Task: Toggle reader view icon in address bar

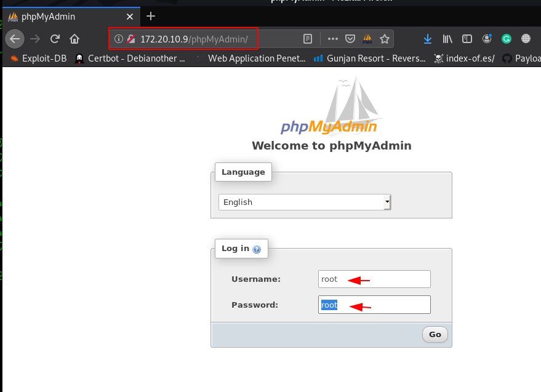Action: pyautogui.click(x=307, y=39)
